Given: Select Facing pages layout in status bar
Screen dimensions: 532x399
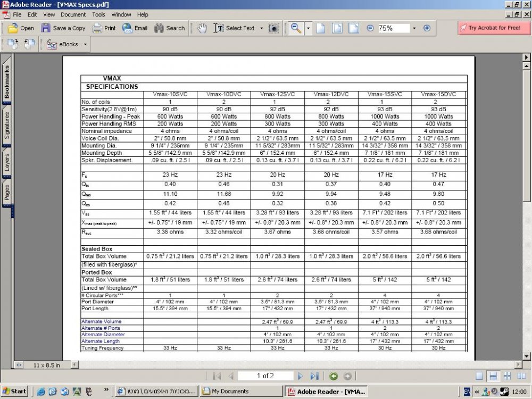Looking at the screenshot, I should (521, 376).
